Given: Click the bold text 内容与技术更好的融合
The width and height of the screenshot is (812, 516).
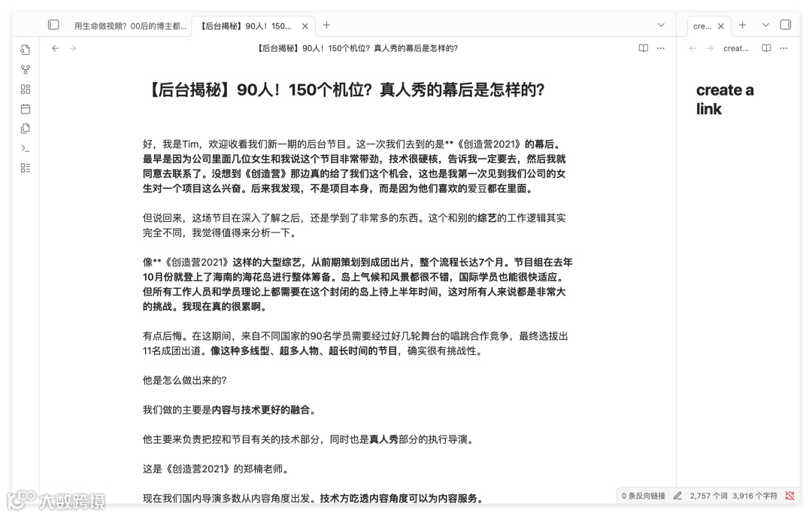Looking at the screenshot, I should pos(260,410).
